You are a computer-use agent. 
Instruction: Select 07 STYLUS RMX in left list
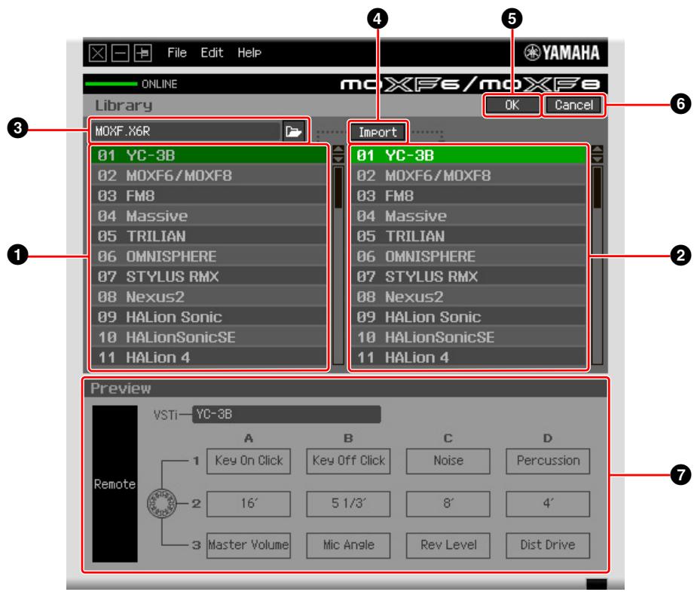(x=209, y=276)
